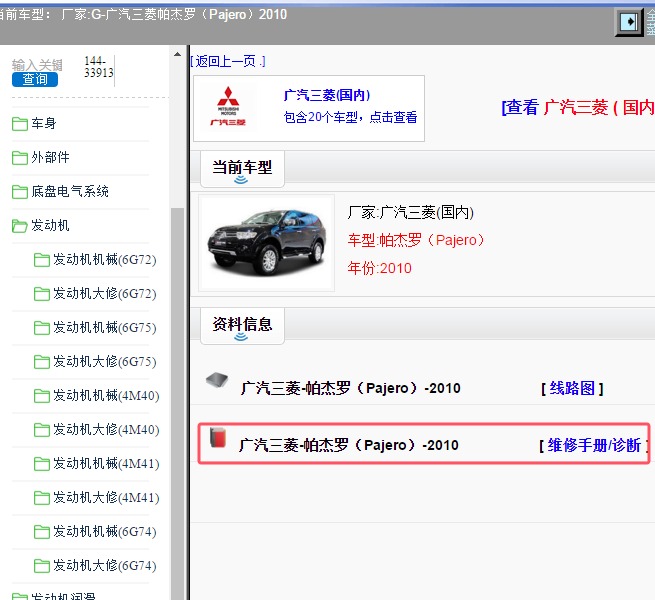This screenshot has width=655, height=600.
Task: Click the red repair manual book icon
Action: [218, 438]
